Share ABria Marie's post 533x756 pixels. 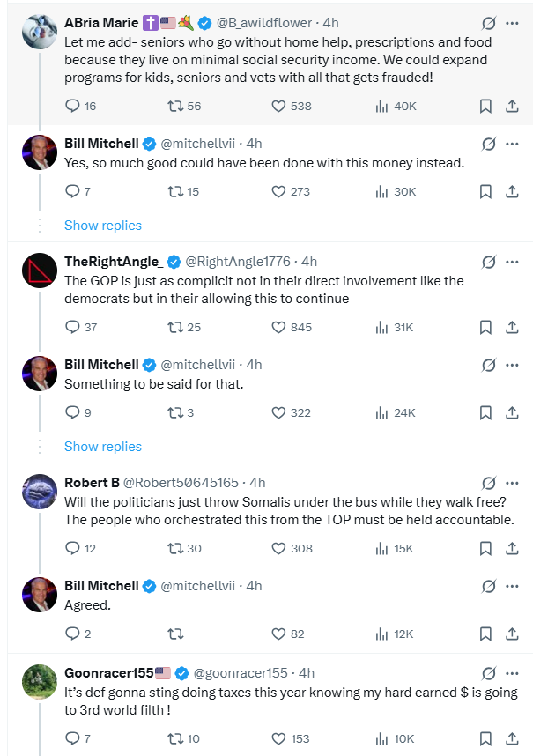click(512, 107)
